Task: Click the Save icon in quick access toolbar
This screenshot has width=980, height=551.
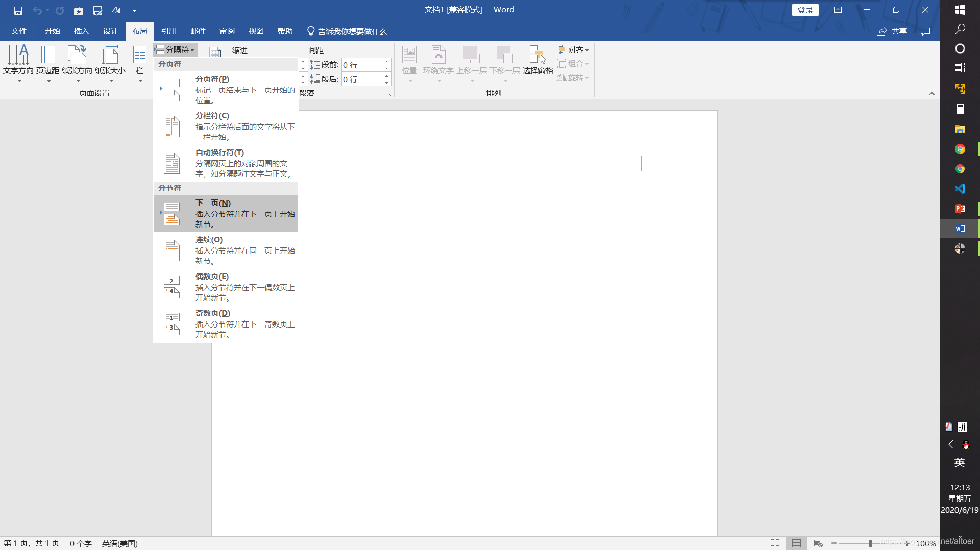Action: coord(18,10)
